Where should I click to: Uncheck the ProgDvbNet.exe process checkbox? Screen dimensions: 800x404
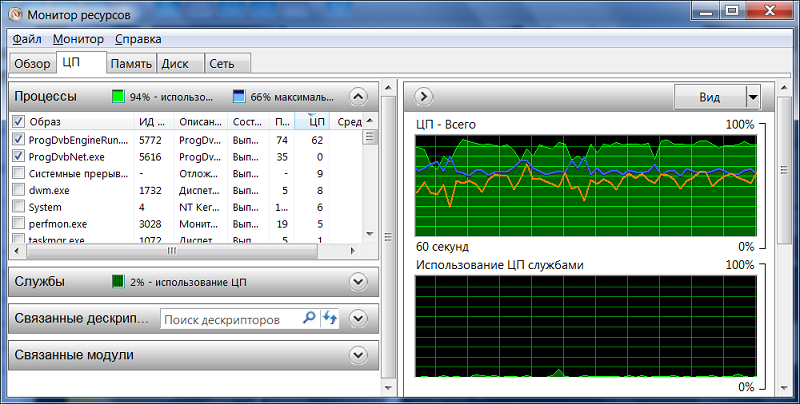click(x=18, y=157)
